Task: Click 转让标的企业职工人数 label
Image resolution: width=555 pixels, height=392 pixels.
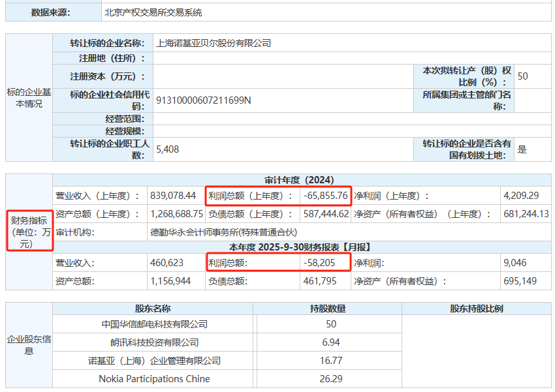Action: click(x=110, y=149)
